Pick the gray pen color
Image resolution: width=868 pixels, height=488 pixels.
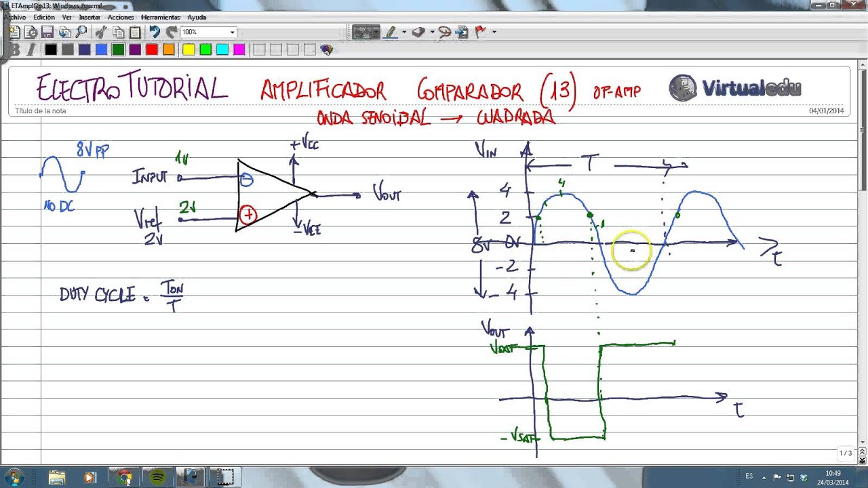68,49
